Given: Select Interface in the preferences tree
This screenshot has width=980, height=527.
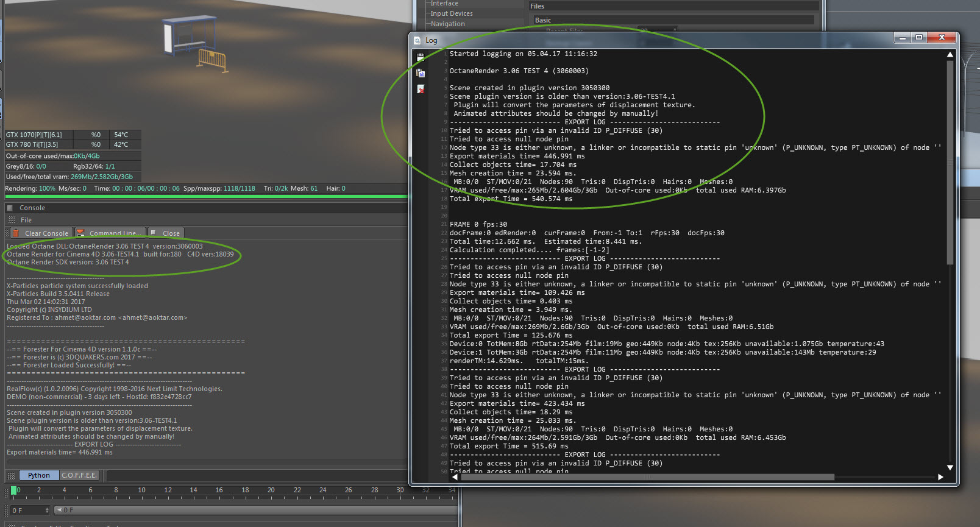Looking at the screenshot, I should click(x=444, y=4).
